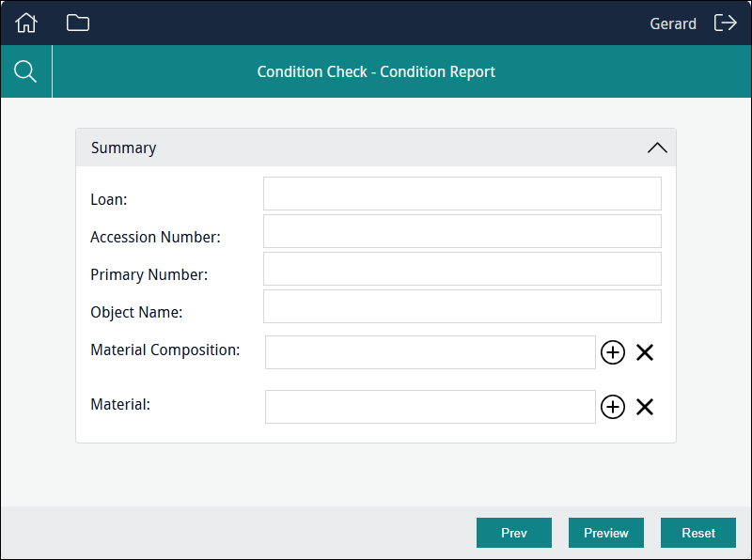This screenshot has width=752, height=560.
Task: Click into the Accession Number field
Action: (x=462, y=231)
